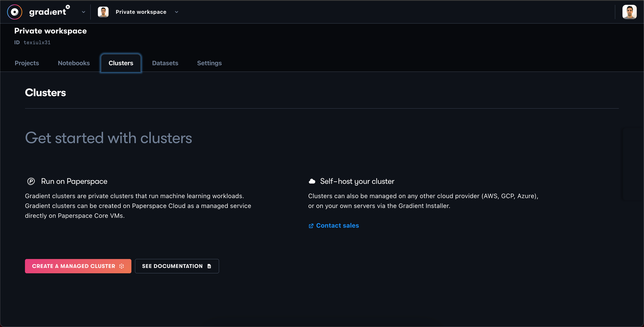Select the Clusters tab
644x327 pixels.
121,63
